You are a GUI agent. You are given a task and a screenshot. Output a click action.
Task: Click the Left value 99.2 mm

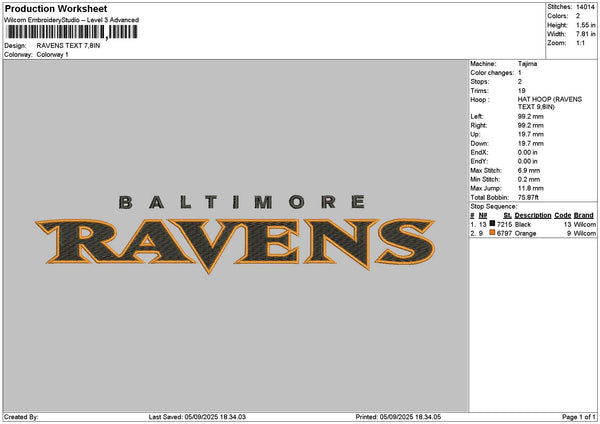click(531, 116)
